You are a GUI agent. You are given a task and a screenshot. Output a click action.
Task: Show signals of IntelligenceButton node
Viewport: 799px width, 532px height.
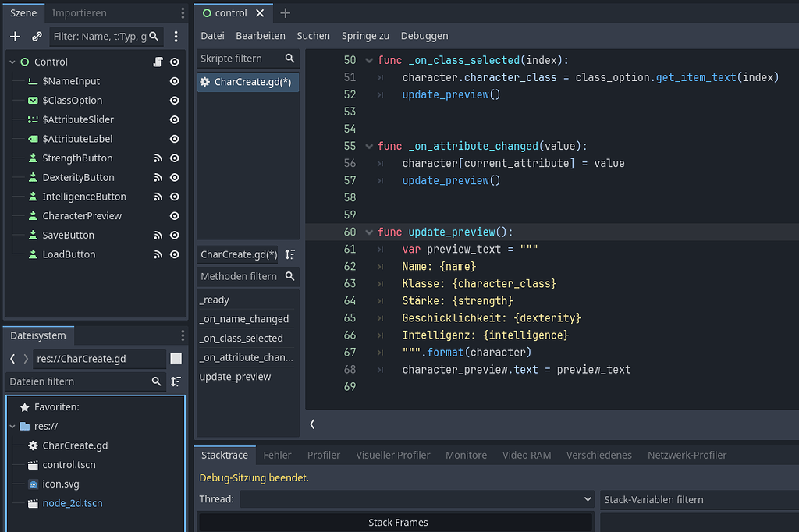(x=158, y=197)
